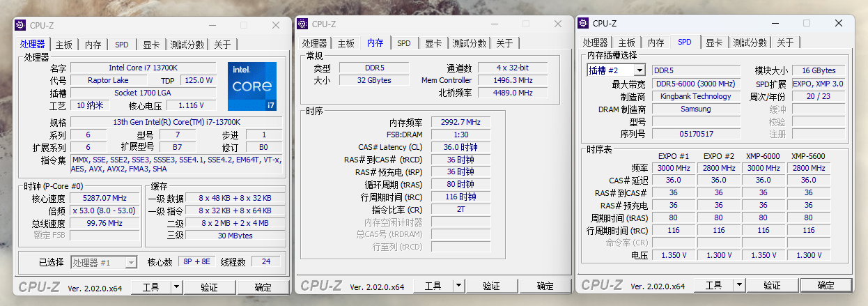Viewport: 868px width, 306px height.
Task: Open 工具 dropdown arrow in left window
Action: pyautogui.click(x=176, y=287)
